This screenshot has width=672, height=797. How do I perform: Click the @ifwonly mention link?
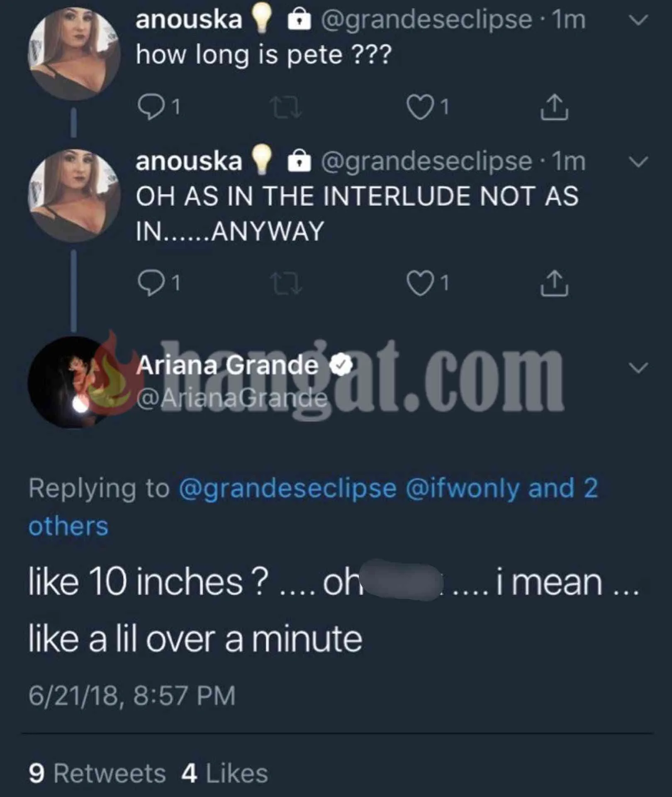click(462, 488)
